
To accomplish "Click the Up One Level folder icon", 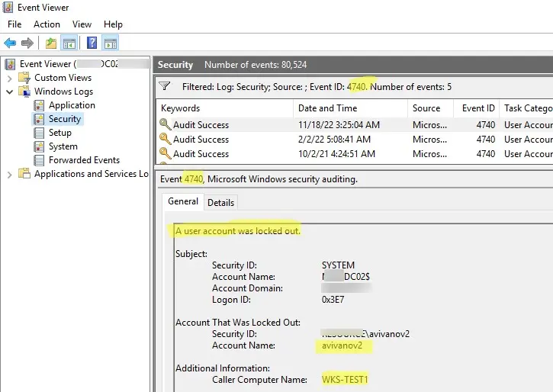I will [51, 43].
